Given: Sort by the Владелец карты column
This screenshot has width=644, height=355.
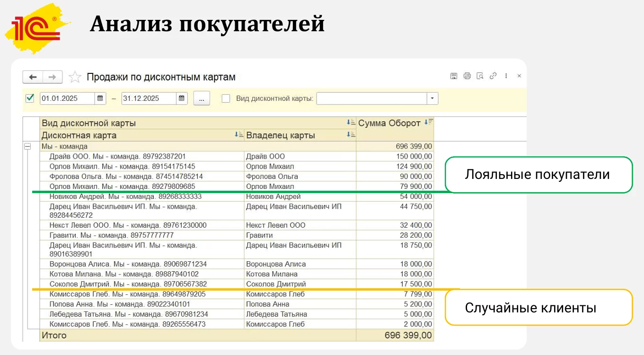Looking at the screenshot, I should 351,135.
